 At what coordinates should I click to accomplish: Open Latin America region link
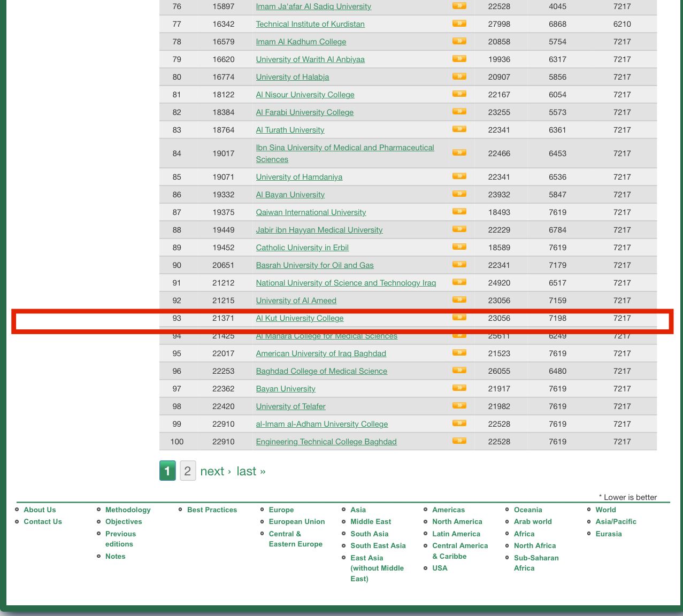click(x=456, y=534)
